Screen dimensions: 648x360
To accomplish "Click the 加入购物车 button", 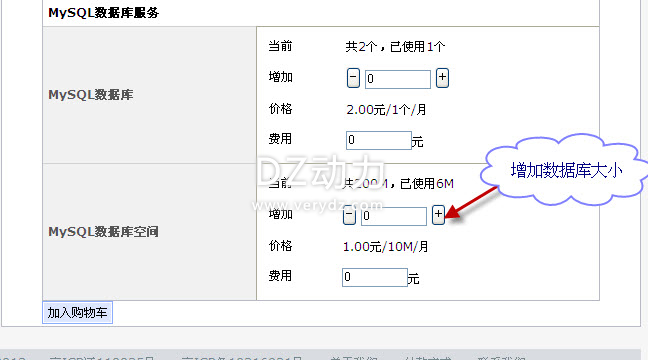I will 77,312.
